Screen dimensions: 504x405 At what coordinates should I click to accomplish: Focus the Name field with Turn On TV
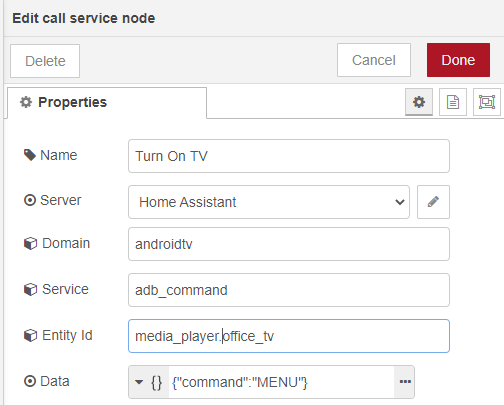click(x=289, y=156)
